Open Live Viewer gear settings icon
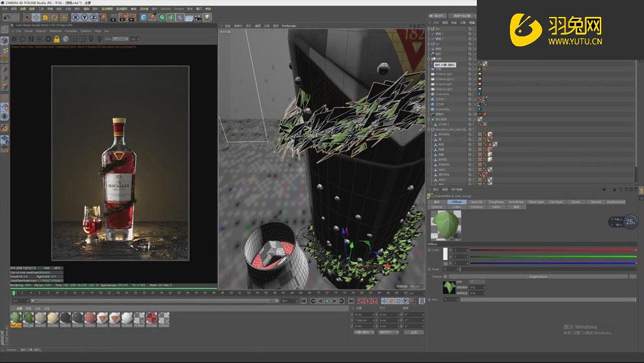The height and width of the screenshot is (363, 644). [x=48, y=39]
